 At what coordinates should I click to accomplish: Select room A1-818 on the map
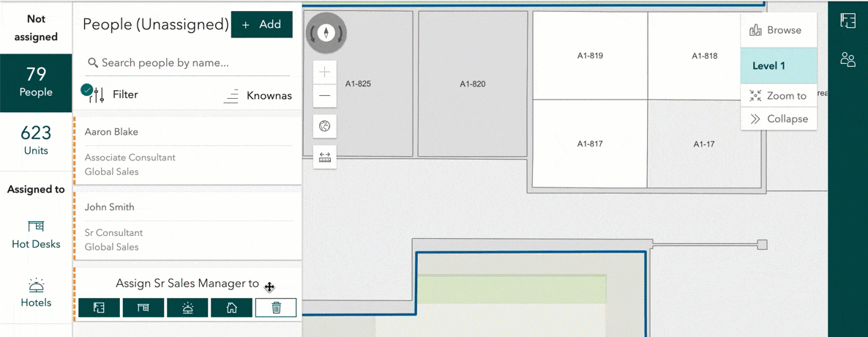[705, 56]
